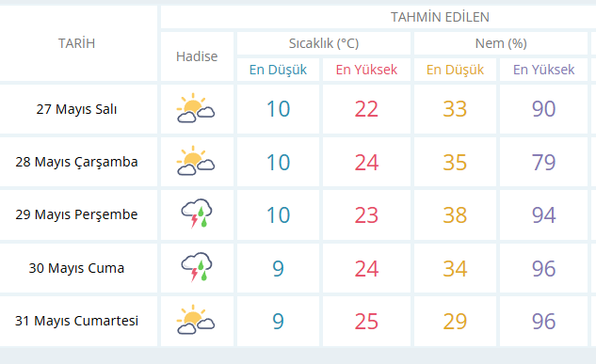The height and width of the screenshot is (364, 596).
Task: Click max humidity value 79 on 28 Mayıs
Action: 543,163
